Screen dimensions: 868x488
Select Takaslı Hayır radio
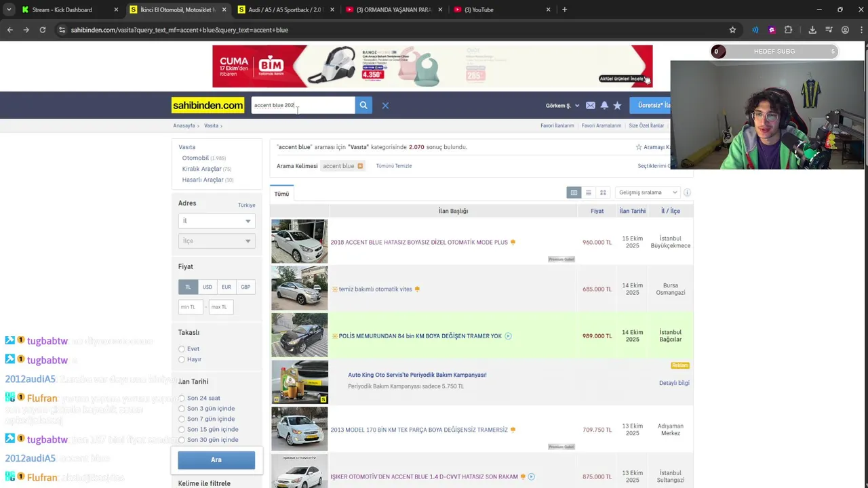(182, 359)
